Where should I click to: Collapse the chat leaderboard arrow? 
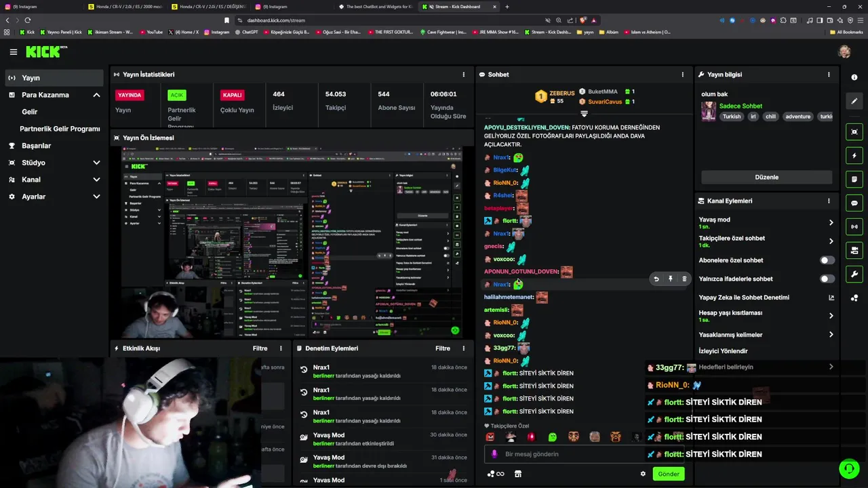[584, 114]
